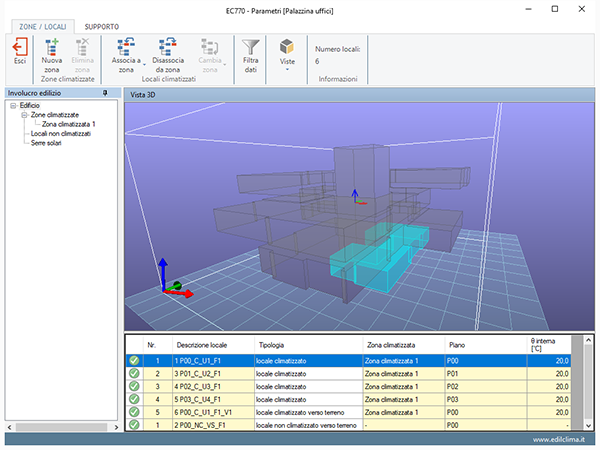Select row '6 P00_C_U1_F1_V1' description cell

click(x=213, y=412)
